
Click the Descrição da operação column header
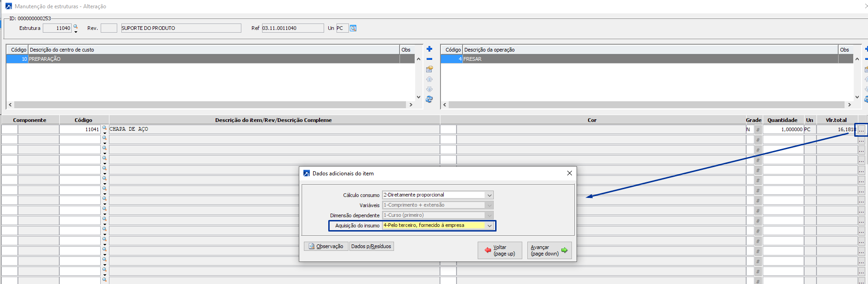(651, 50)
